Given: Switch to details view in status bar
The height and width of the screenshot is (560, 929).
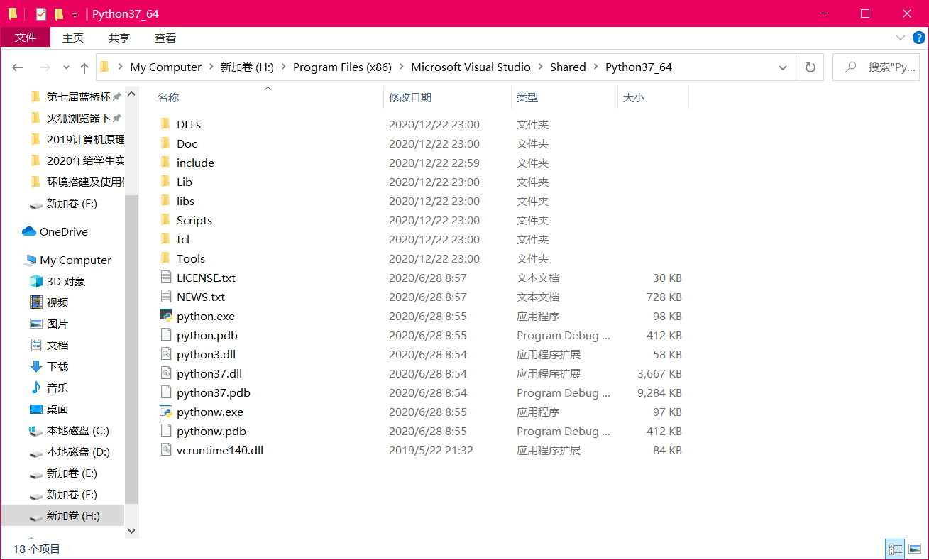Looking at the screenshot, I should point(896,548).
